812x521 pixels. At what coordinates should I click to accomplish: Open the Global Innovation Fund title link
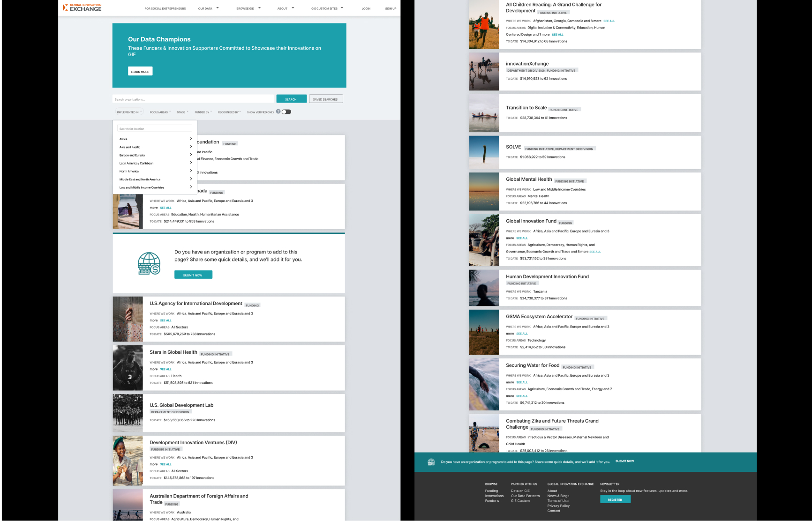pos(531,221)
